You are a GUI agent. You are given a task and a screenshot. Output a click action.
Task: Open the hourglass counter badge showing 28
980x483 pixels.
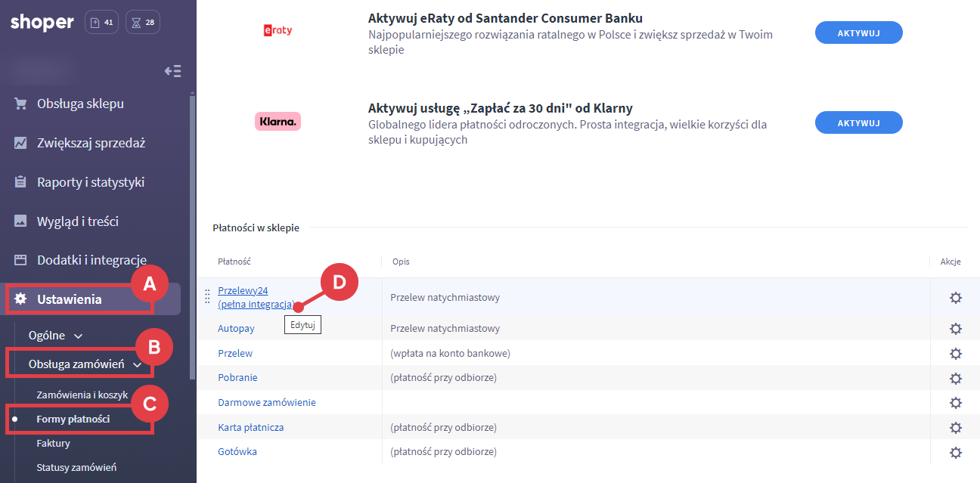(x=142, y=23)
